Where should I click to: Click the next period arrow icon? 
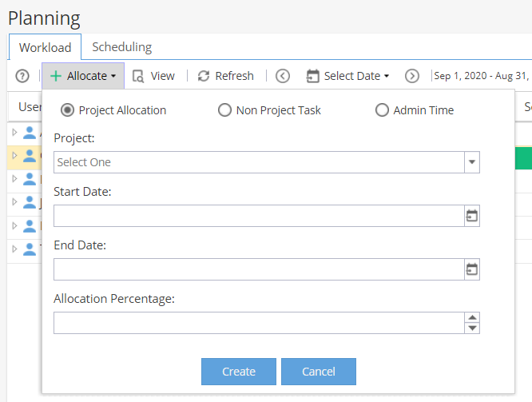(x=412, y=76)
